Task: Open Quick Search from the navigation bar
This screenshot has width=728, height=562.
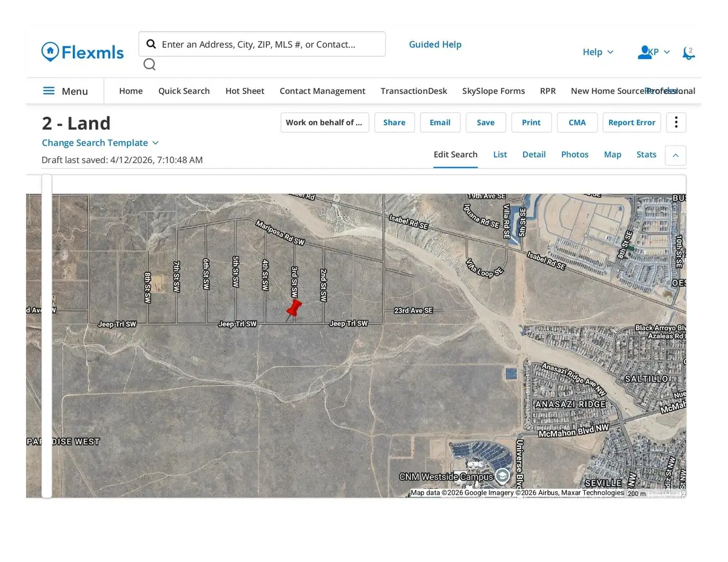Action: coord(184,91)
